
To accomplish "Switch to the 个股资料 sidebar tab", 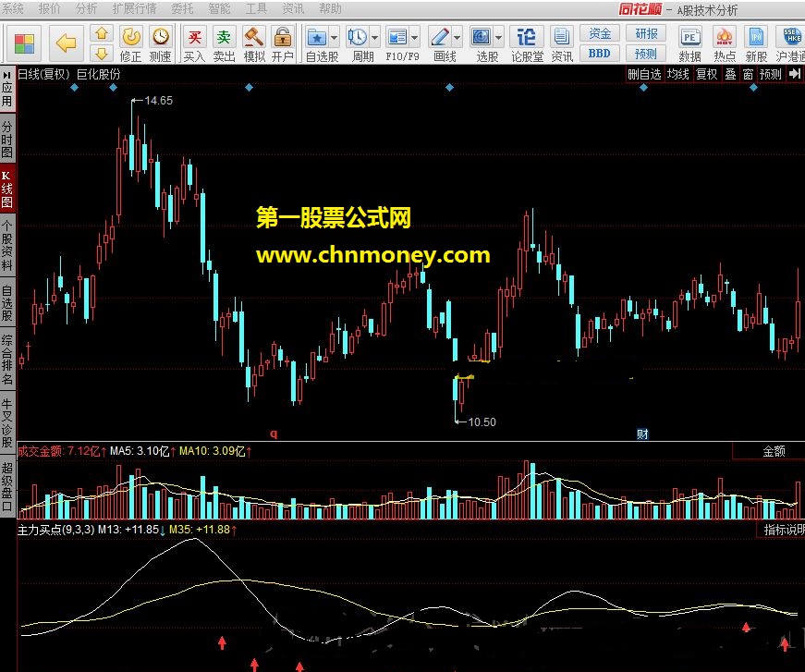I will [x=6, y=245].
